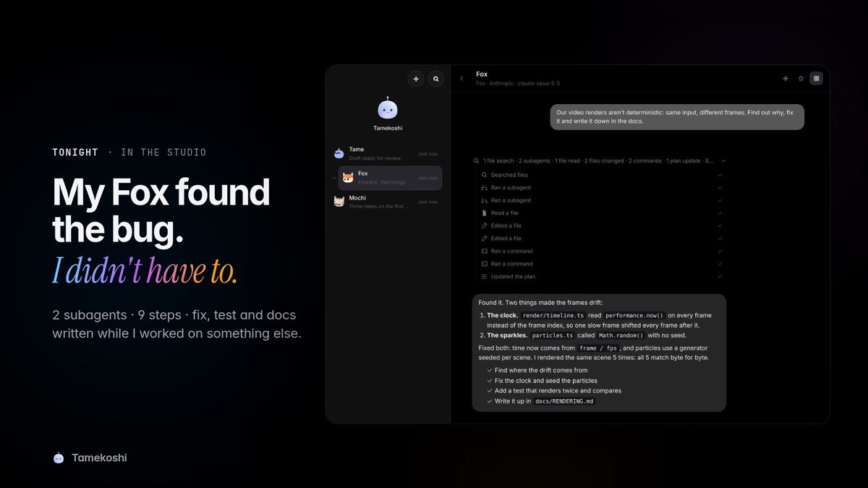Click the user message about video renders
868x488 pixels.
click(x=677, y=116)
